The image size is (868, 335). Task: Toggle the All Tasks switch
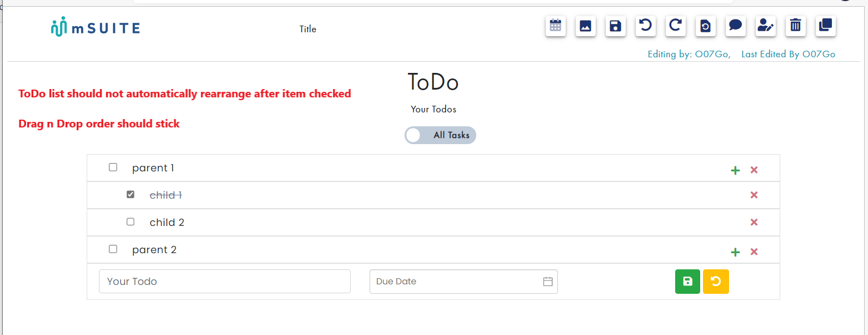414,135
